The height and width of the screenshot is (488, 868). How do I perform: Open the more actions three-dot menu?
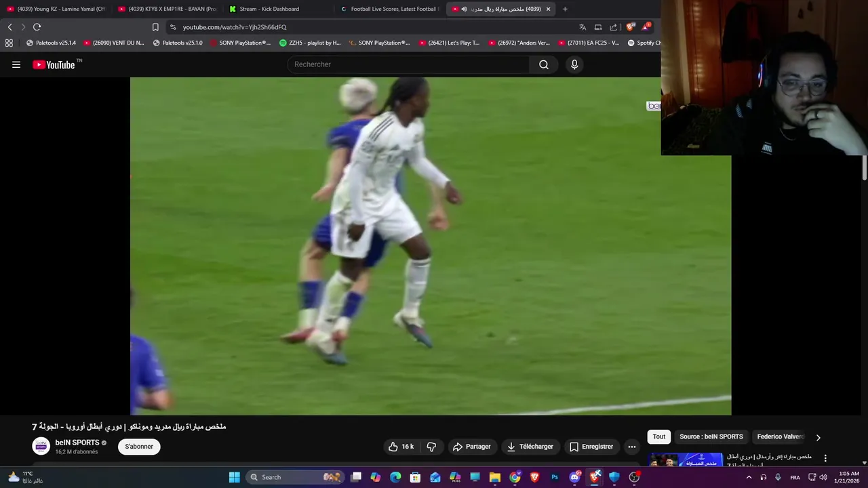632,447
